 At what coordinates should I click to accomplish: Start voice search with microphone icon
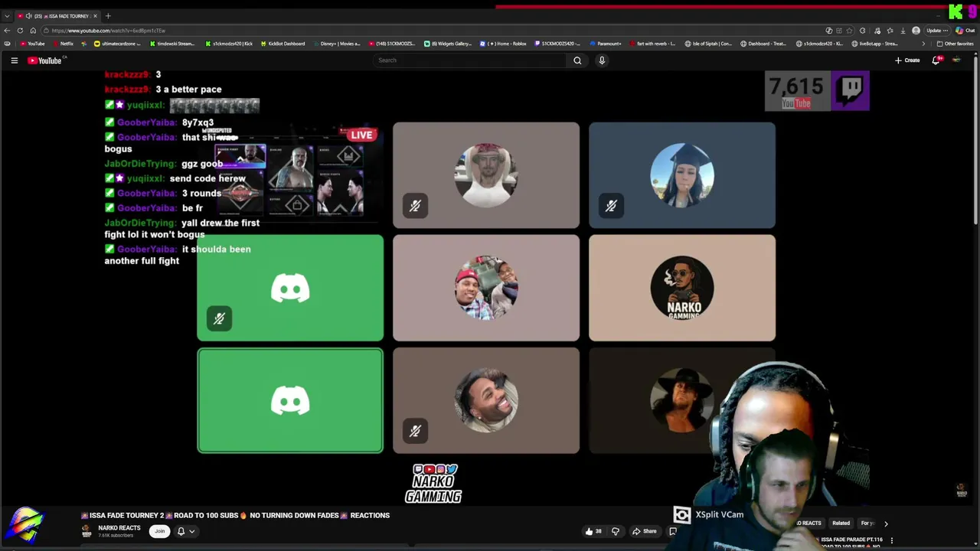pyautogui.click(x=602, y=60)
